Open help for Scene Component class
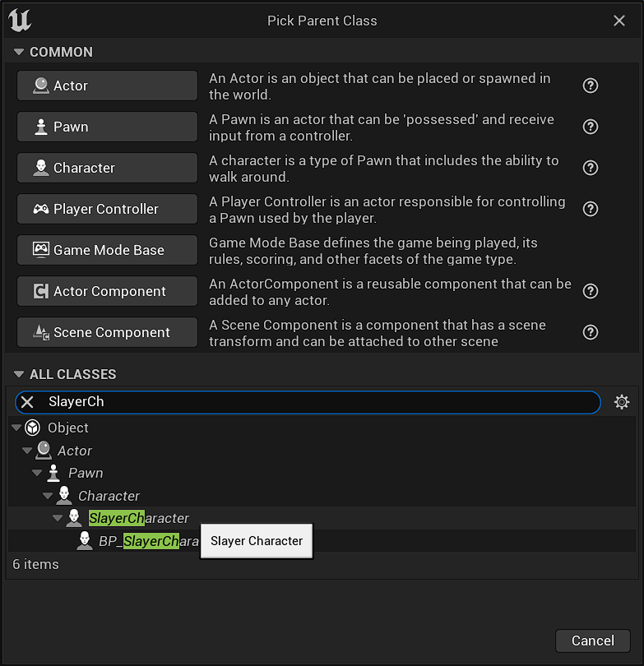This screenshot has width=644, height=666. click(591, 332)
